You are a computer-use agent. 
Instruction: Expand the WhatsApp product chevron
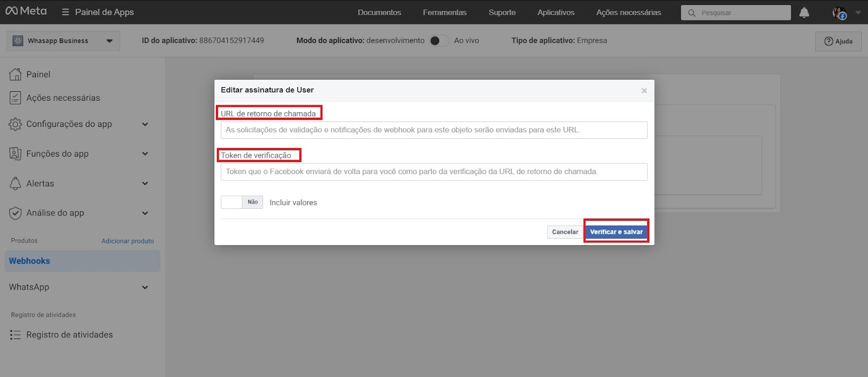click(145, 287)
